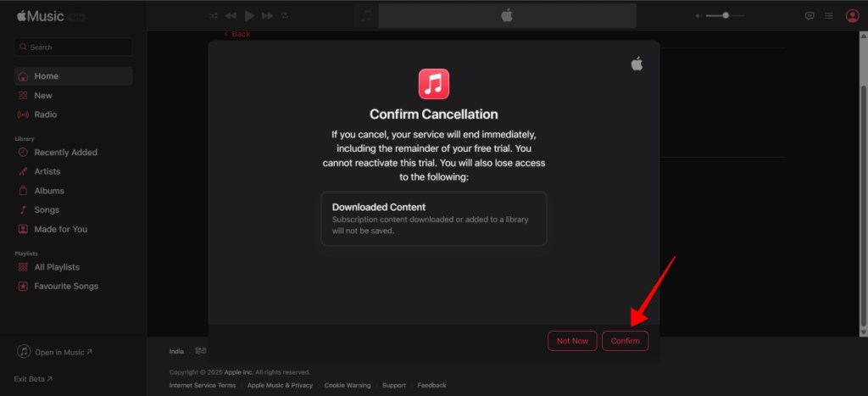This screenshot has width=868, height=396.
Task: Toggle shuffle playback
Action: click(x=213, y=16)
